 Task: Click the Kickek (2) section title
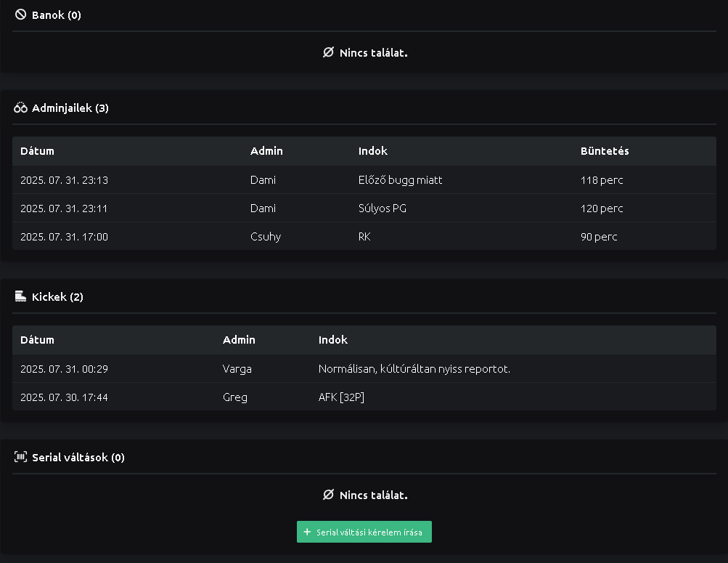coord(57,297)
